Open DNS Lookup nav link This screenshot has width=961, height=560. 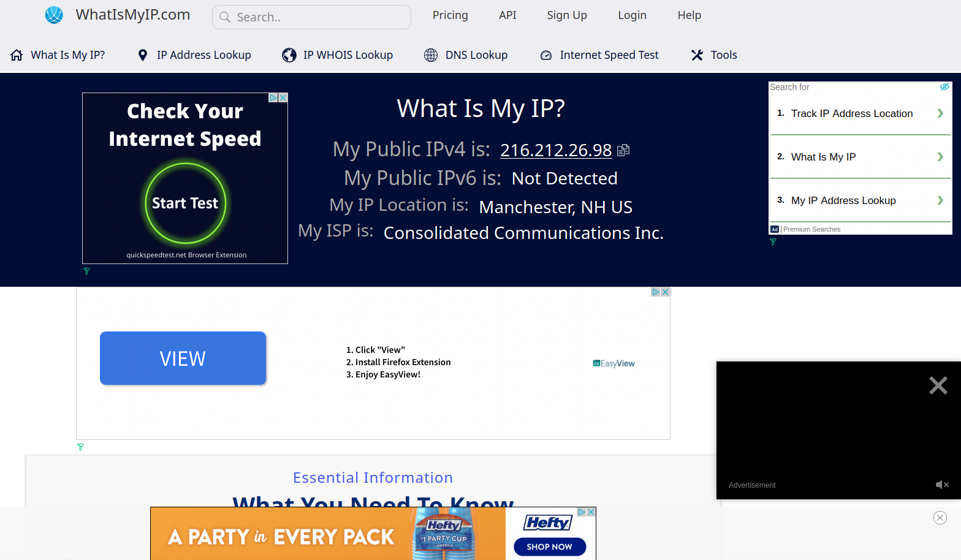click(x=476, y=55)
